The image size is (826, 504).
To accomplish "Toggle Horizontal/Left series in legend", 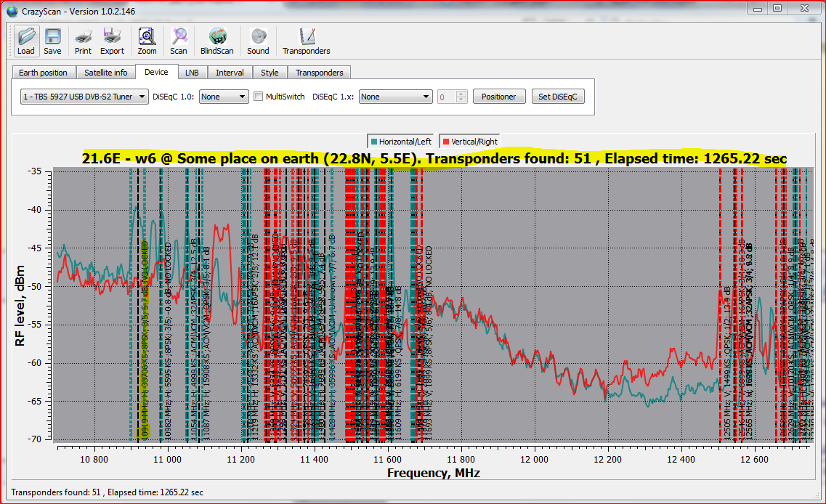I will (x=402, y=142).
